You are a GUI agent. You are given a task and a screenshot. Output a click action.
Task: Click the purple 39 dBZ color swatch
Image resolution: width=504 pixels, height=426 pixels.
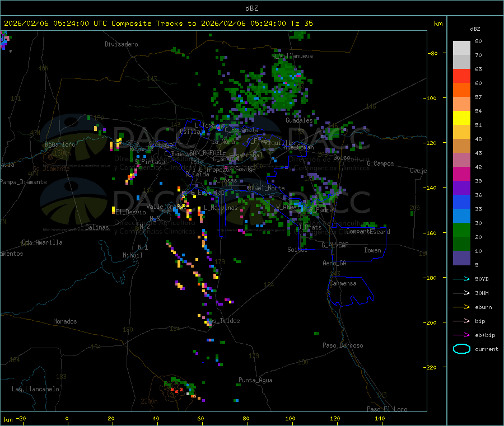461,188
